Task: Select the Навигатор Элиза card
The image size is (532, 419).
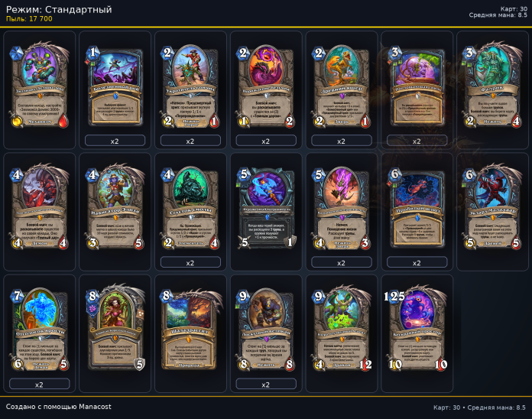Action: (115, 206)
